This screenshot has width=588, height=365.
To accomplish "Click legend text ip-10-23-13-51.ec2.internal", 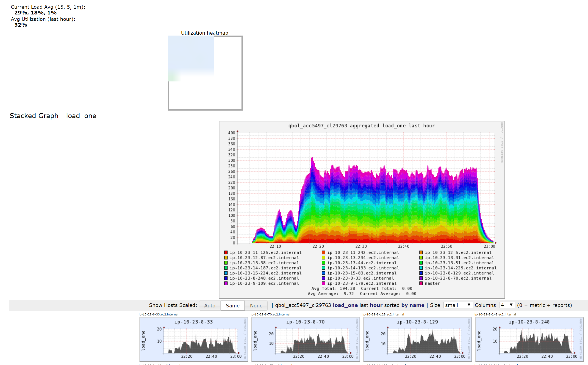I will [459, 263].
